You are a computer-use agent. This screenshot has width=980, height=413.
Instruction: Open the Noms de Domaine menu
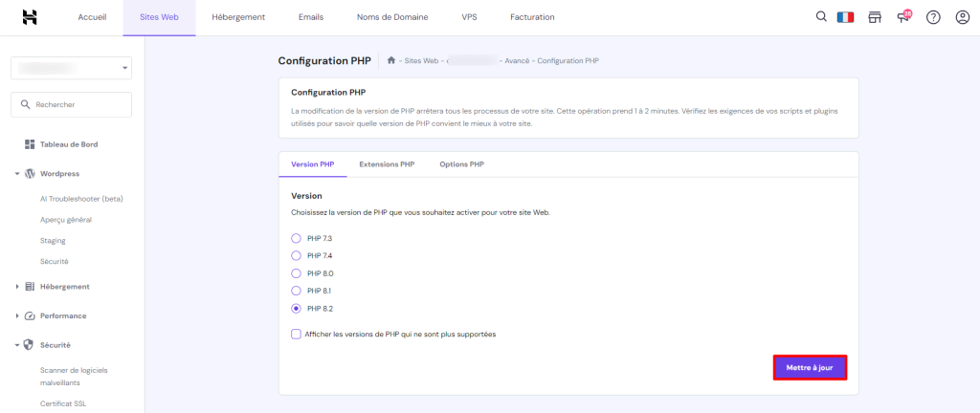[x=392, y=17]
